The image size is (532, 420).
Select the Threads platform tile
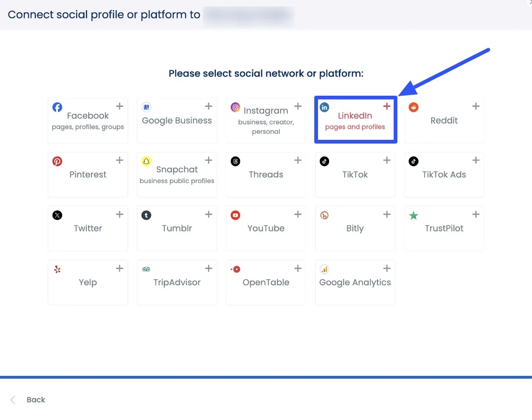click(x=266, y=175)
